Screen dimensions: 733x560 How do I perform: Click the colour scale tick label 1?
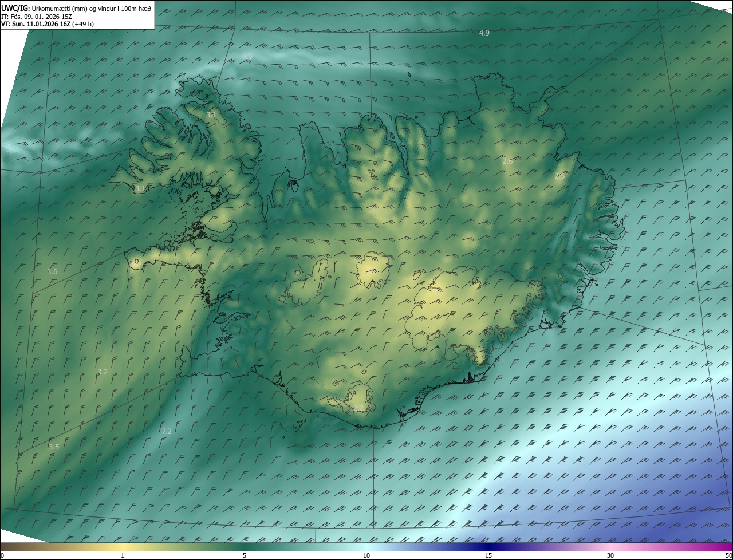pos(123,556)
